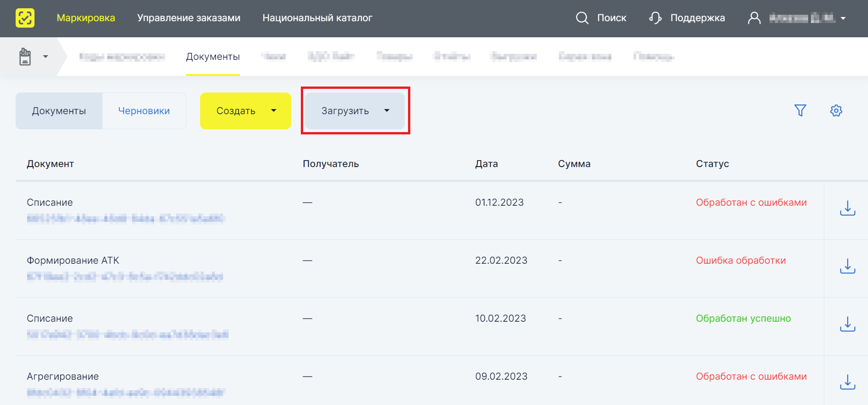Open the Формирование АТК document row
This screenshot has width=868, height=405.
pos(420,268)
